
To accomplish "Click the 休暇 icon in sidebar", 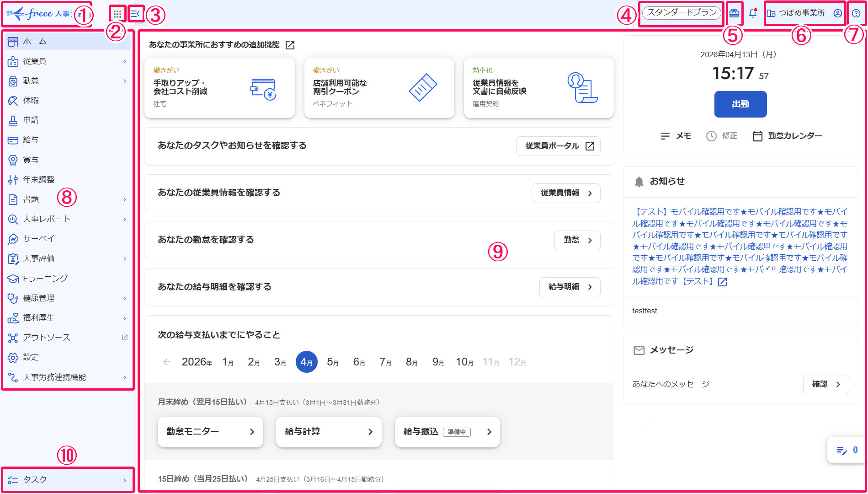I will (13, 101).
